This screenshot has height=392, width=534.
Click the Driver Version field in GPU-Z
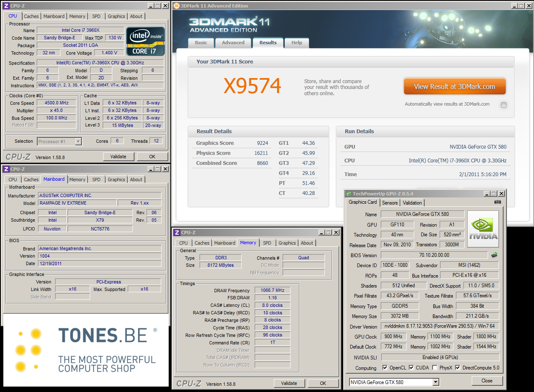coord(440,326)
